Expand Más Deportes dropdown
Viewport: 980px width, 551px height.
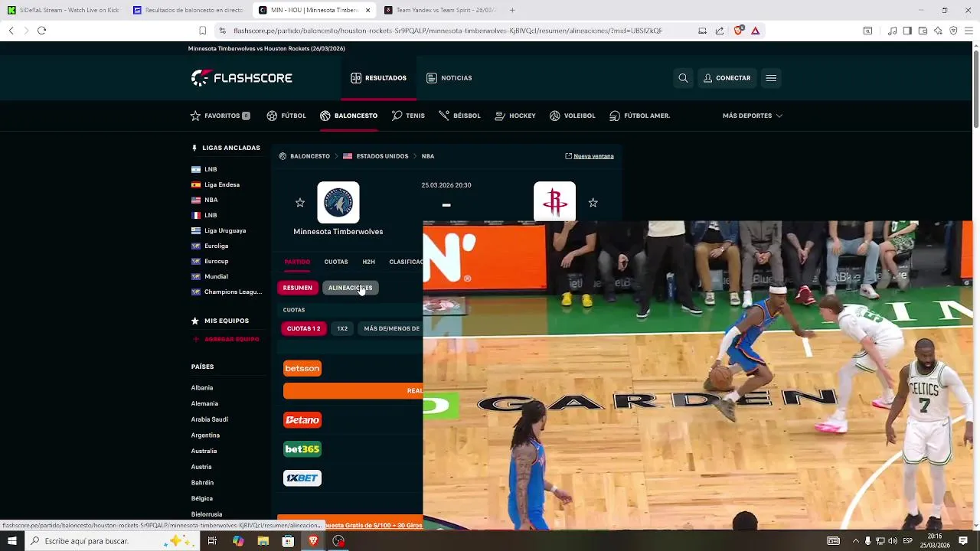pos(753,116)
